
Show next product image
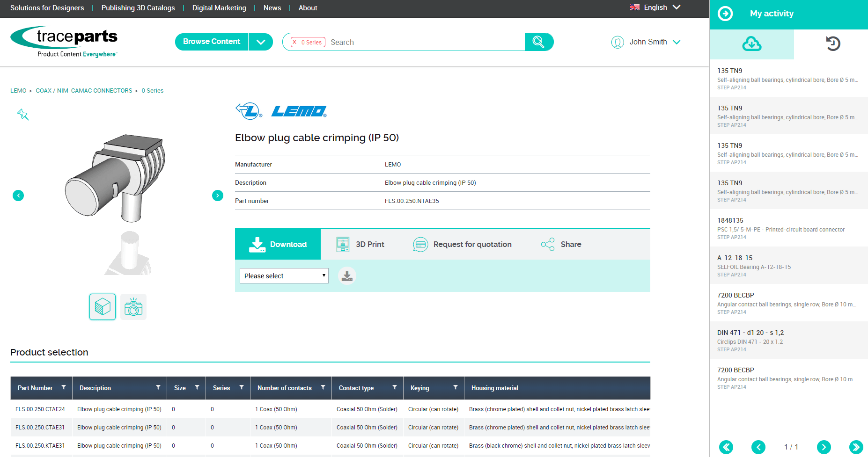tap(218, 196)
